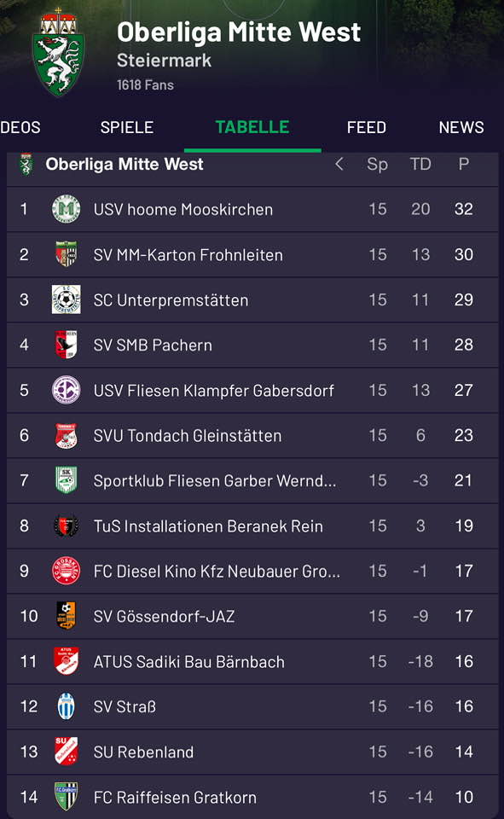The width and height of the screenshot is (504, 819).
Task: Open SU Rebenland team entry
Action: [x=252, y=752]
